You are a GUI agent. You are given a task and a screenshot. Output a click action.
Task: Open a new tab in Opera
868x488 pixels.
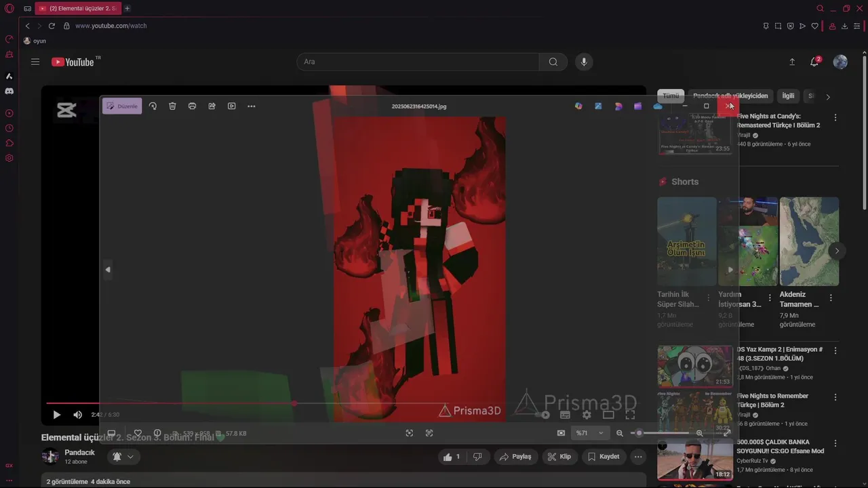click(127, 8)
